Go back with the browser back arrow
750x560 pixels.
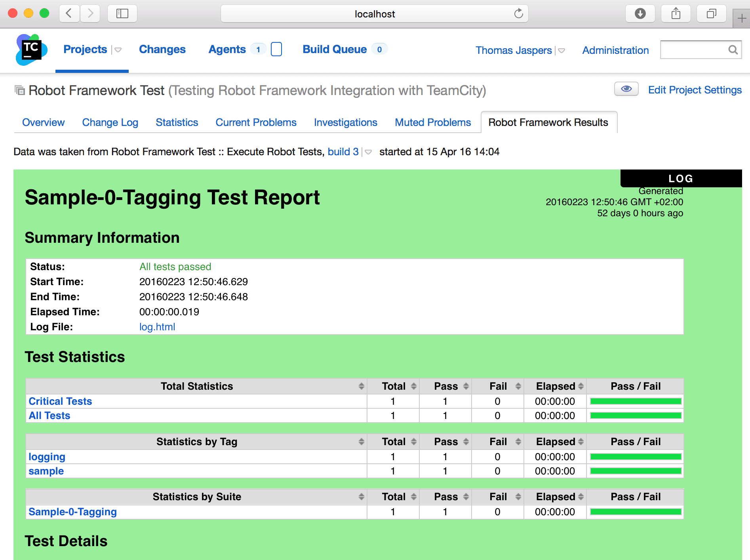click(x=69, y=14)
